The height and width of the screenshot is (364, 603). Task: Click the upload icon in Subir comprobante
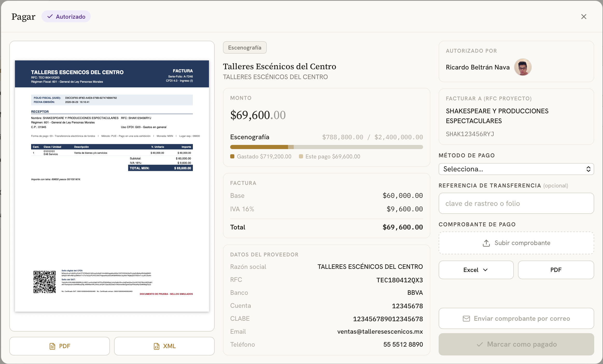(x=486, y=243)
